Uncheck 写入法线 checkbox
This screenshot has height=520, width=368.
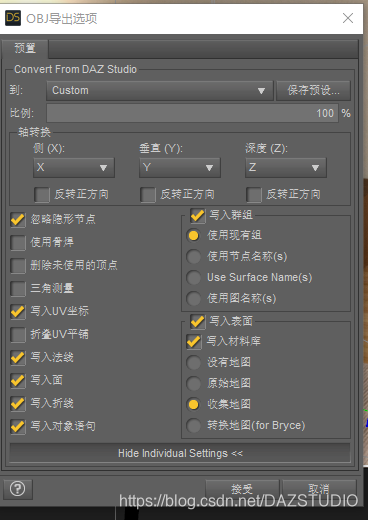coord(18,358)
